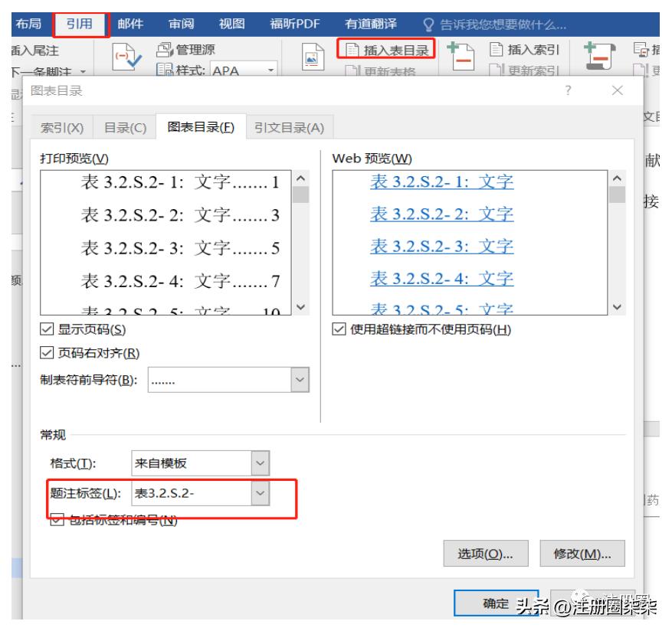The image size is (672, 631).
Task: Open the 视图 ribbon tab
Action: point(231,23)
